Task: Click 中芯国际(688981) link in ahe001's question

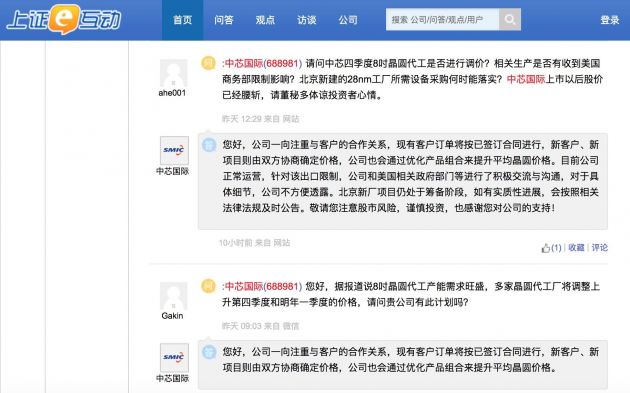Action: pos(263,63)
